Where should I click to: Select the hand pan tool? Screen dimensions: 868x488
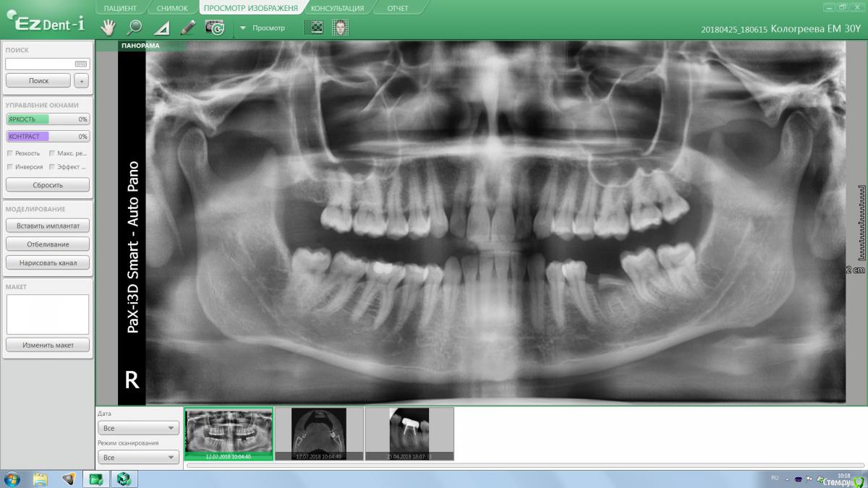tap(108, 27)
